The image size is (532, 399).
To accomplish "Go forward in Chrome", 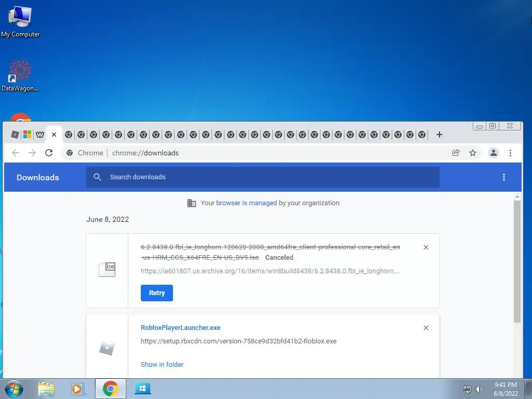I will pos(32,153).
